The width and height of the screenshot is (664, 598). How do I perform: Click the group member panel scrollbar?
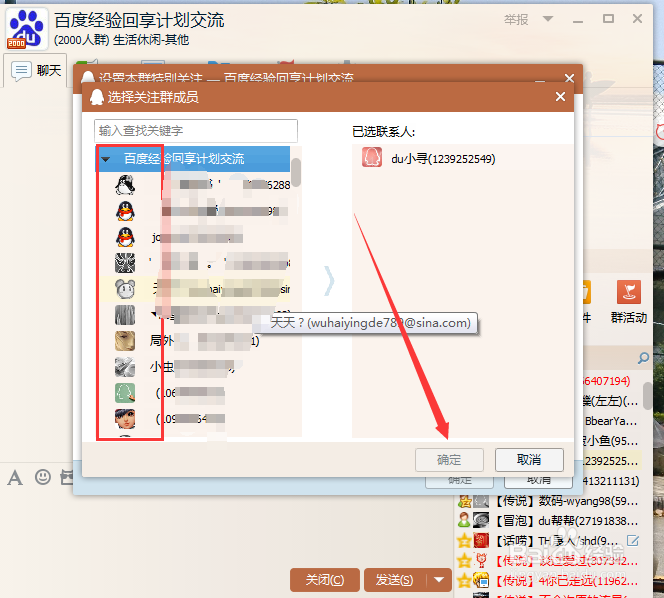647,396
